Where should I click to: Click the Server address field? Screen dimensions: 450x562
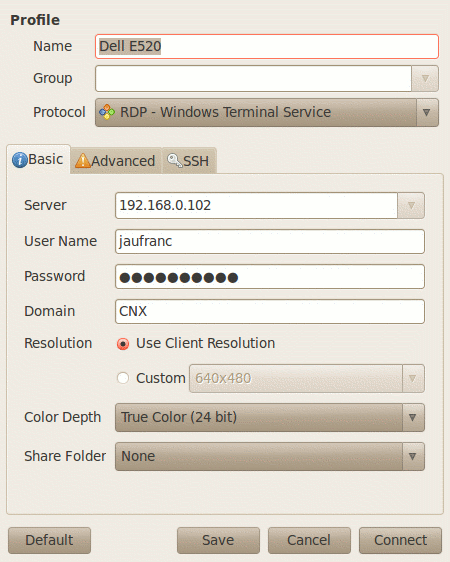[x=256, y=205]
